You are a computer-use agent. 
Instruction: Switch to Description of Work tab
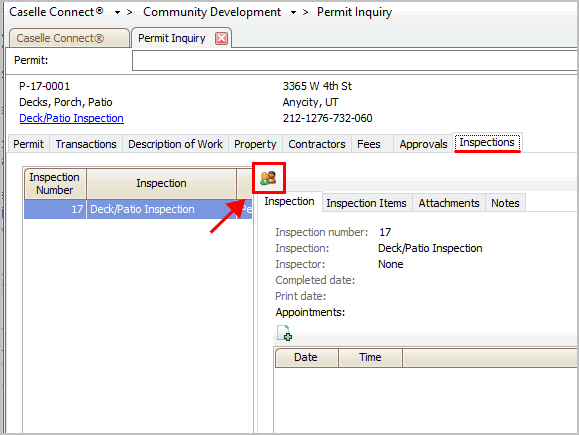pyautogui.click(x=175, y=144)
